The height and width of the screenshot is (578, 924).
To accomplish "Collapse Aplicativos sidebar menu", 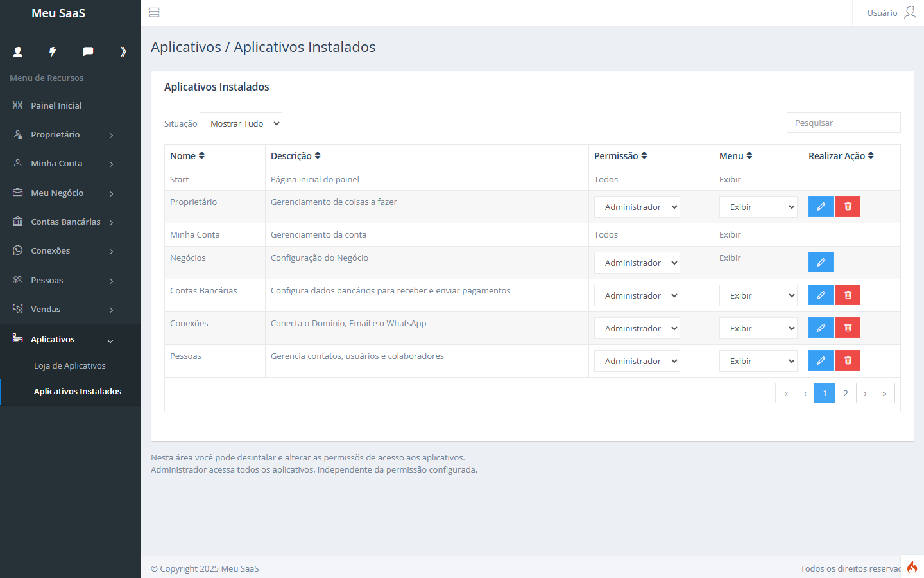I will pyautogui.click(x=71, y=339).
